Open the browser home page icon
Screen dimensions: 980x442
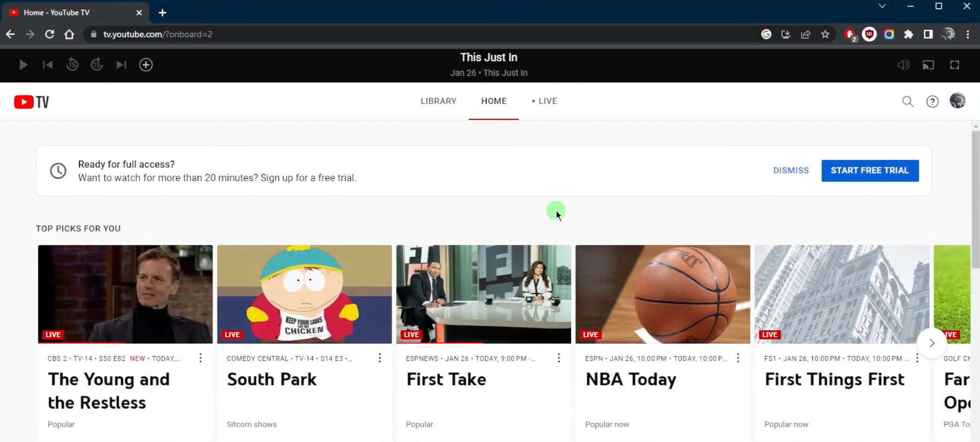click(69, 34)
